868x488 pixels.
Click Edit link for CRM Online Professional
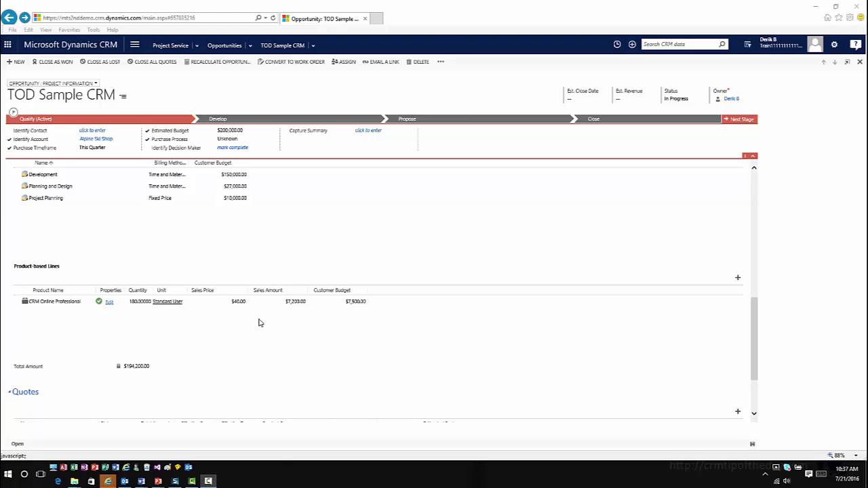click(109, 302)
